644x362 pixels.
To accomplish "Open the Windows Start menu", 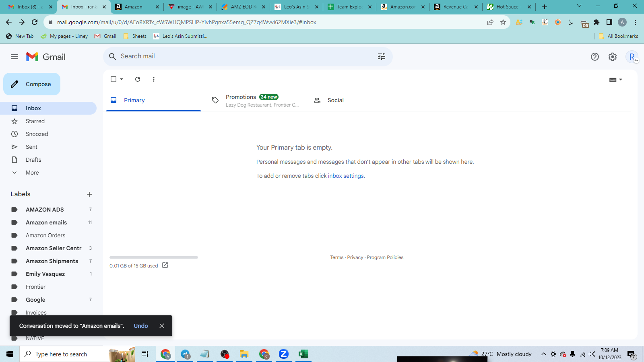I will pyautogui.click(x=10, y=354).
